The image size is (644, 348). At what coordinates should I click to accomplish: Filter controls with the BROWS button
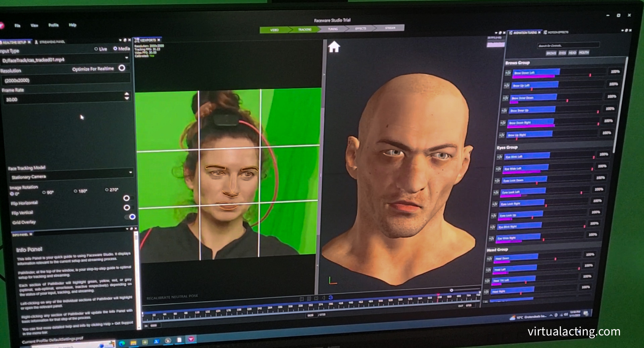pyautogui.click(x=551, y=53)
